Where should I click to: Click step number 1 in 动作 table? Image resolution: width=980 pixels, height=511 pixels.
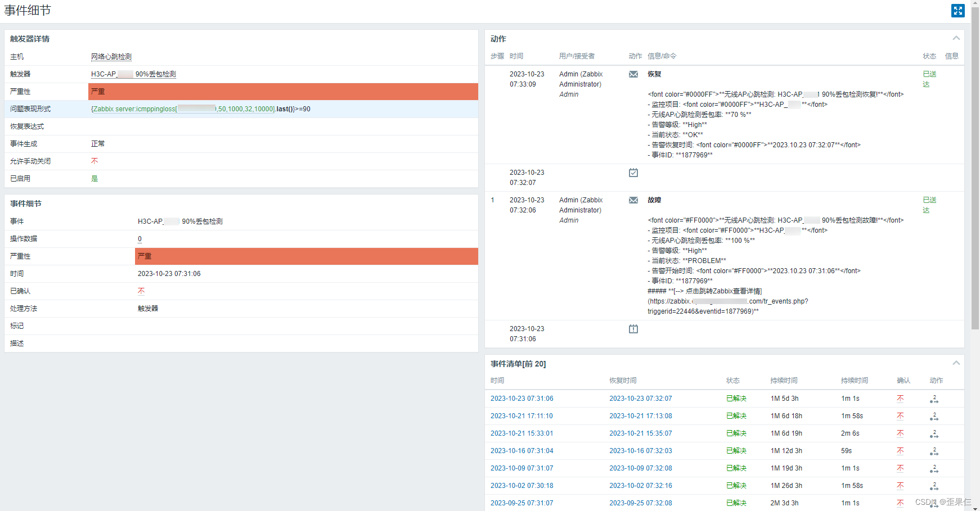493,200
